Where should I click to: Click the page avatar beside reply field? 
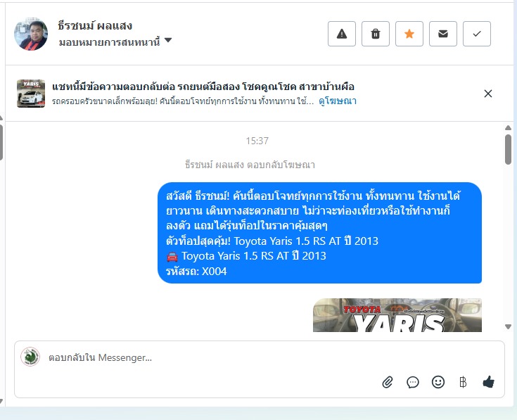pos(30,357)
